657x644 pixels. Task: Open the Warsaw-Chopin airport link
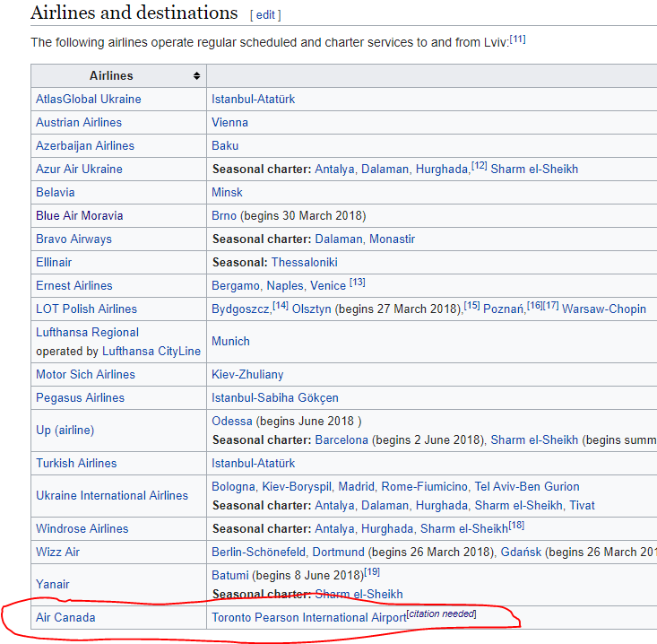point(603,309)
